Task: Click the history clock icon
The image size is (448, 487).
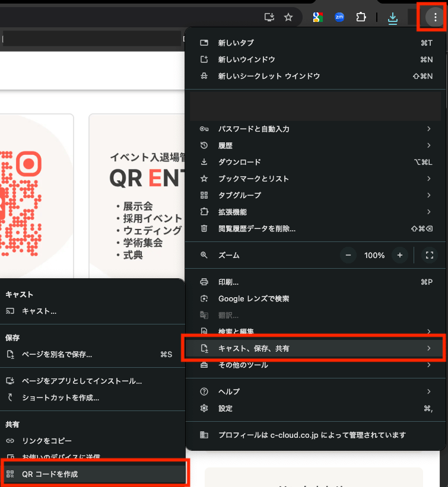Action: click(204, 145)
